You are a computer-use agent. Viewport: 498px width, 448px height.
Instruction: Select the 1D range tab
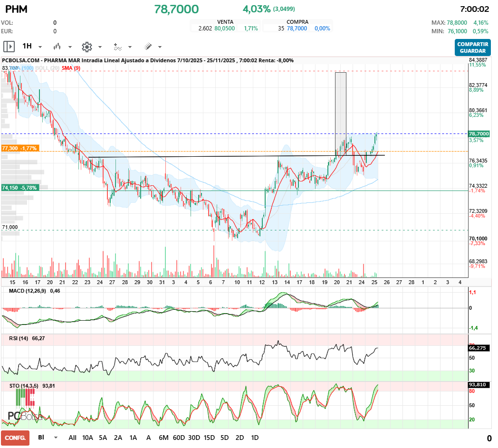[x=255, y=438]
